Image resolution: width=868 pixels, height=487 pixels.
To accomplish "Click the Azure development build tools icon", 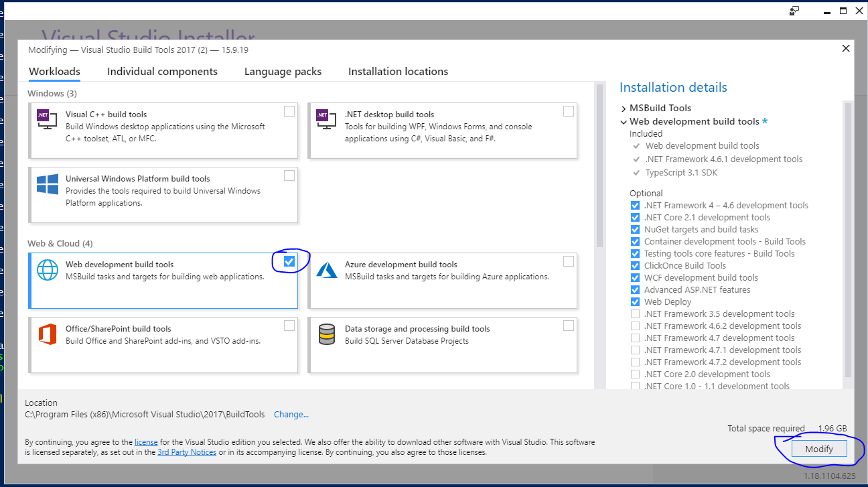I will click(x=326, y=270).
